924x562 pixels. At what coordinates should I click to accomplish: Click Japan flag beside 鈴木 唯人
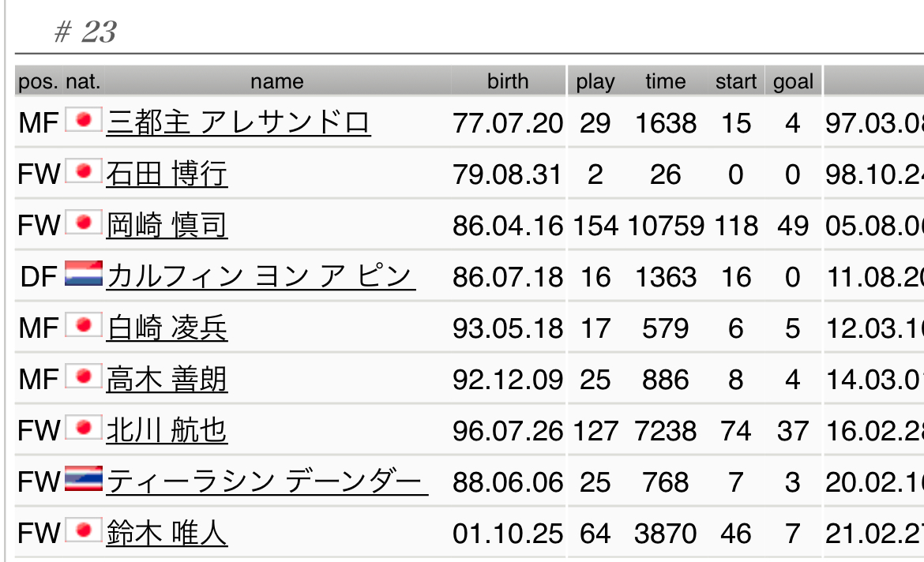point(83,530)
